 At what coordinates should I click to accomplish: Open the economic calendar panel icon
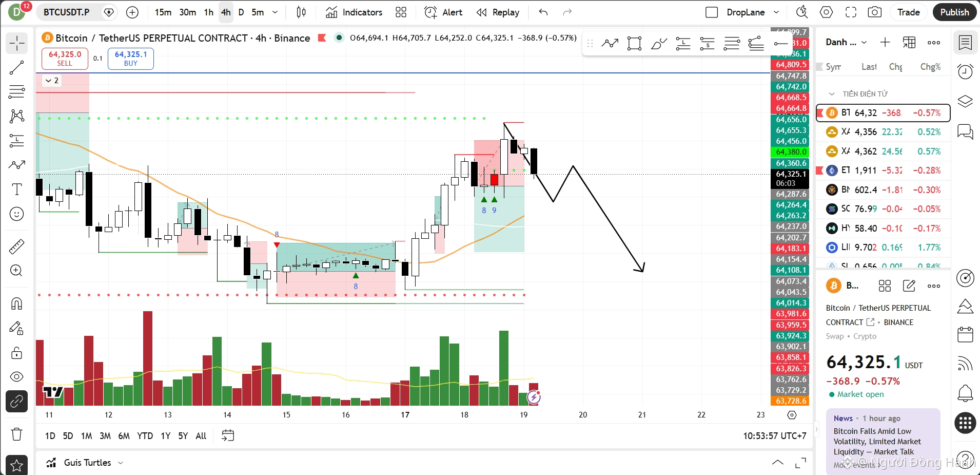965,335
